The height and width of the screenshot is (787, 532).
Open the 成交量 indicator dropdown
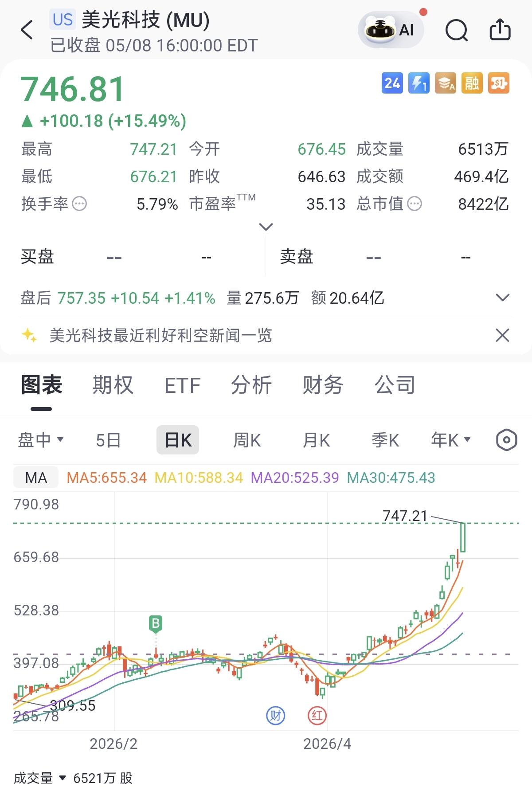(x=40, y=778)
